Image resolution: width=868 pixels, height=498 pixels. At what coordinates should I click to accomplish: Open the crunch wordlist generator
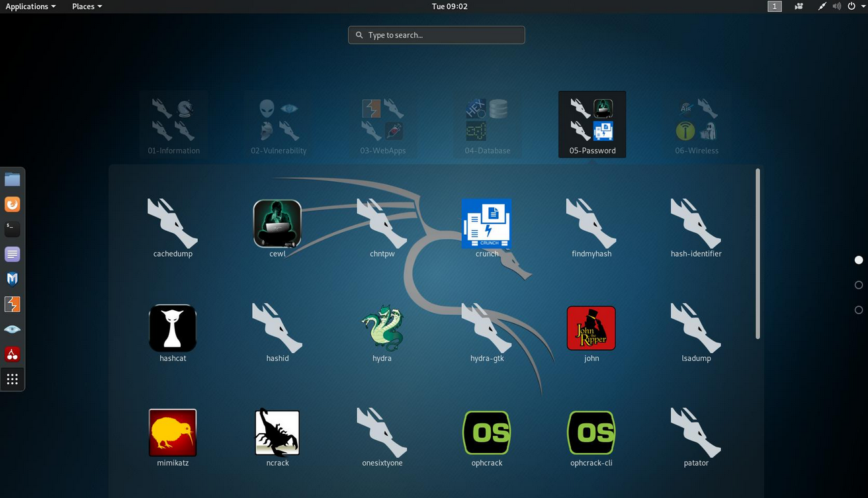click(x=486, y=229)
